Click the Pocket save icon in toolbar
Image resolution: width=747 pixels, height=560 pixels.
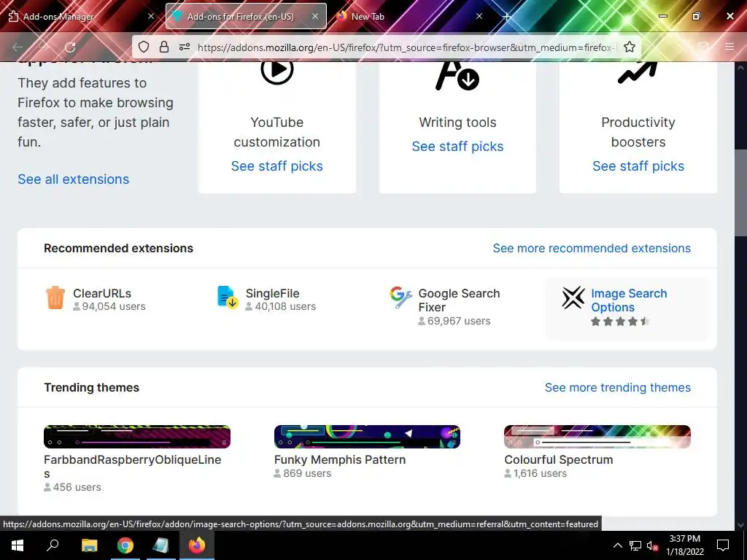click(x=703, y=47)
